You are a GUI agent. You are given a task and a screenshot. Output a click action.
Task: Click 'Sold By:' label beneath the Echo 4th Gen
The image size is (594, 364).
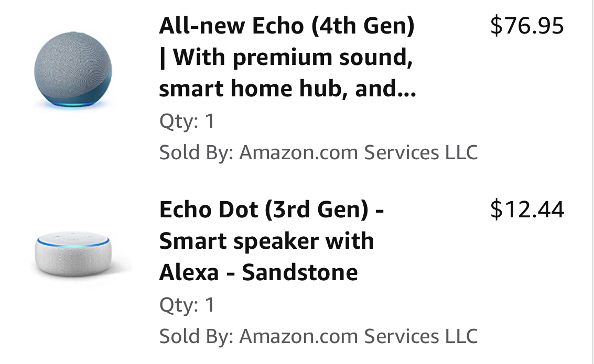tap(196, 152)
